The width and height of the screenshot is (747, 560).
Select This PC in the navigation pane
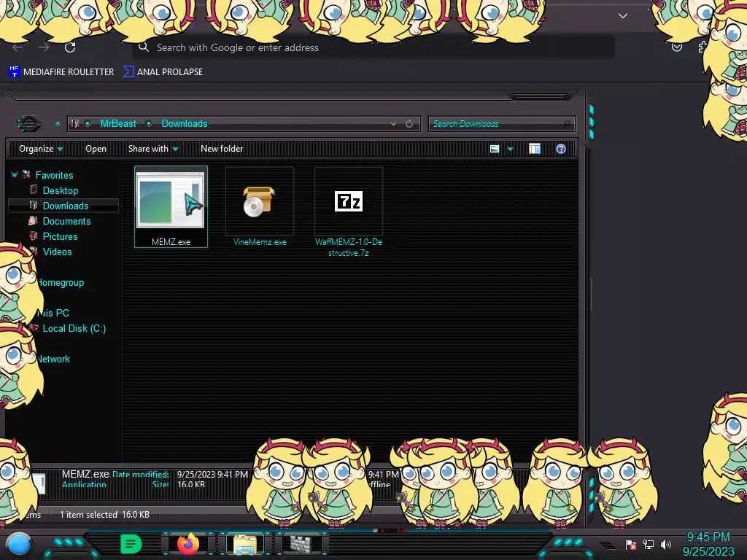(x=53, y=313)
